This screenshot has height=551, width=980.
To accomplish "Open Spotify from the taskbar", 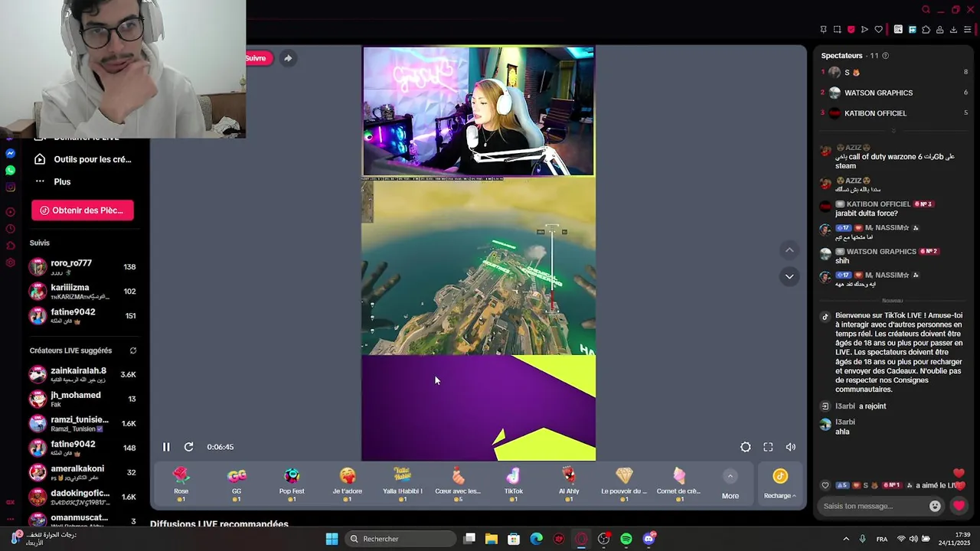I will [626, 539].
